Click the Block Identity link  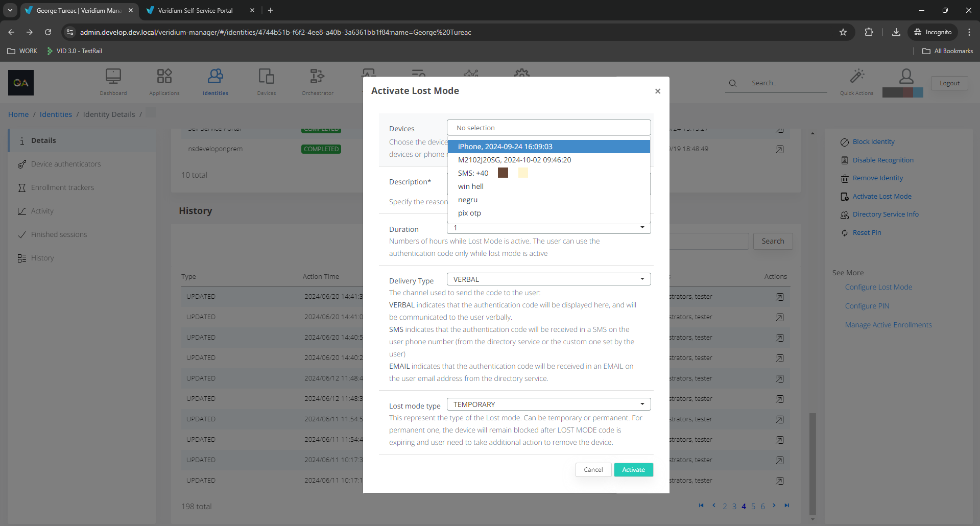[x=873, y=142]
